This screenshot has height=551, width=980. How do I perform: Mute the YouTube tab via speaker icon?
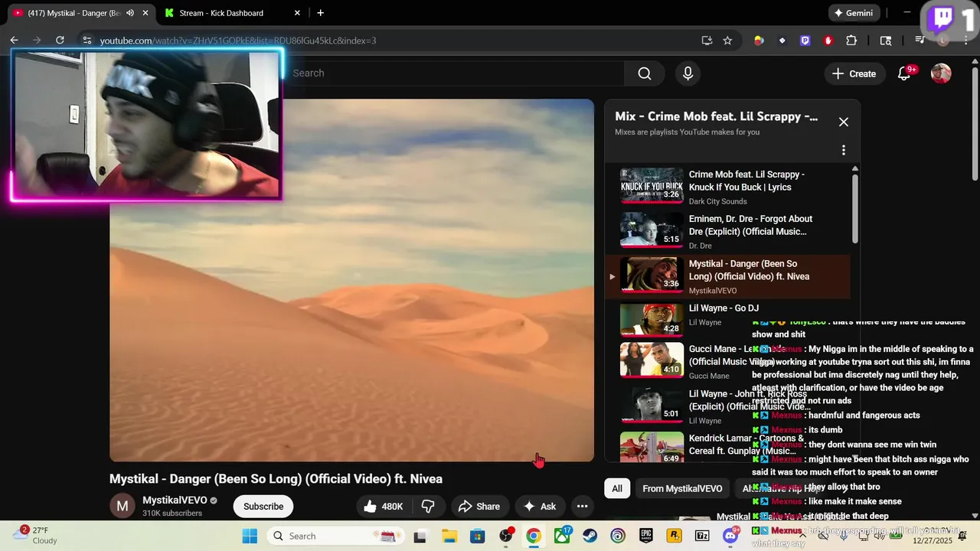[x=130, y=13]
